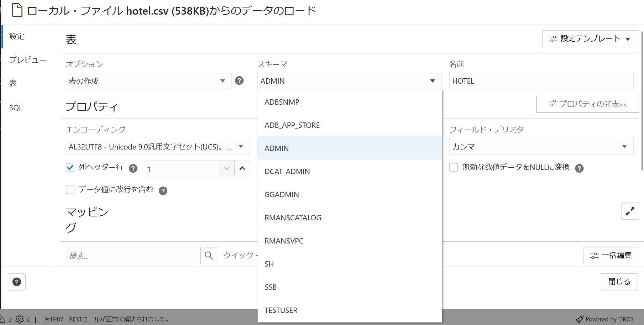
Task: Open the フィールド・デリミタ dropdown showing カンマ
Action: coord(541,147)
